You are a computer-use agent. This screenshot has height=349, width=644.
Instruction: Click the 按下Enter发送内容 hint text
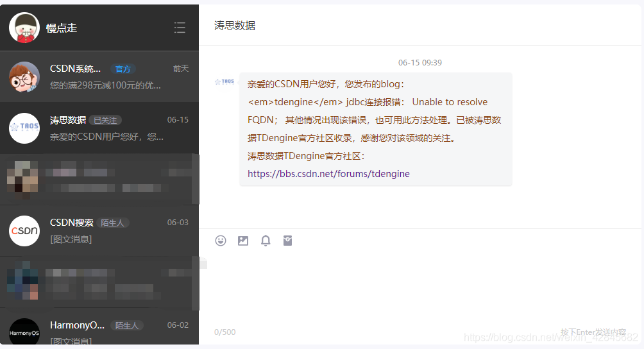pos(593,332)
